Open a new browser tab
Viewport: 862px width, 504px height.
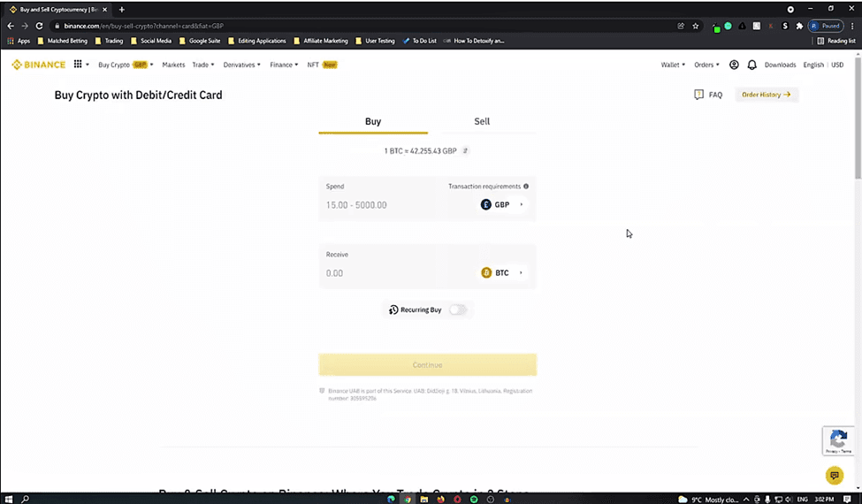tap(121, 10)
